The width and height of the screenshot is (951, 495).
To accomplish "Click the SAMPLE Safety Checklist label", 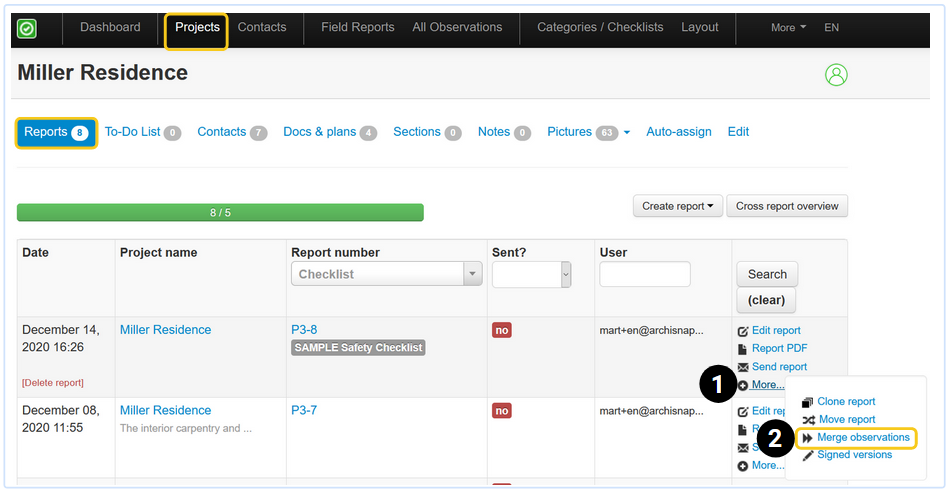I will [x=358, y=348].
